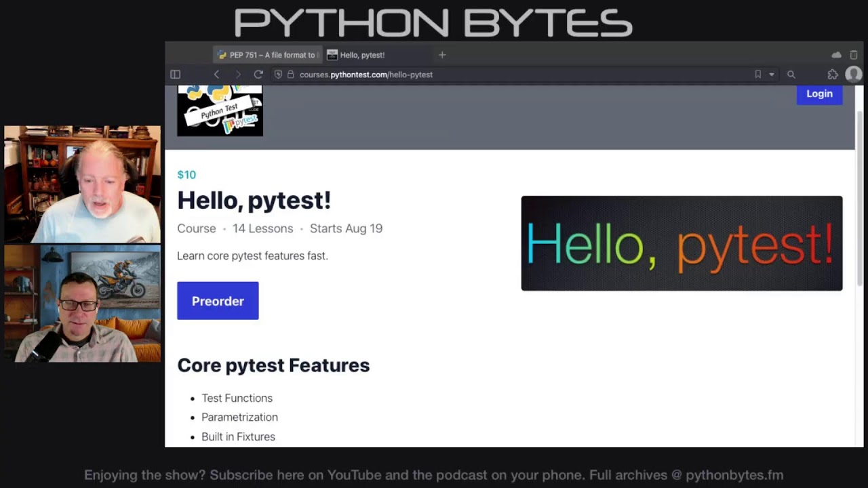Click the Parametrization list item
Viewport: 868px width, 488px height.
[x=239, y=417]
